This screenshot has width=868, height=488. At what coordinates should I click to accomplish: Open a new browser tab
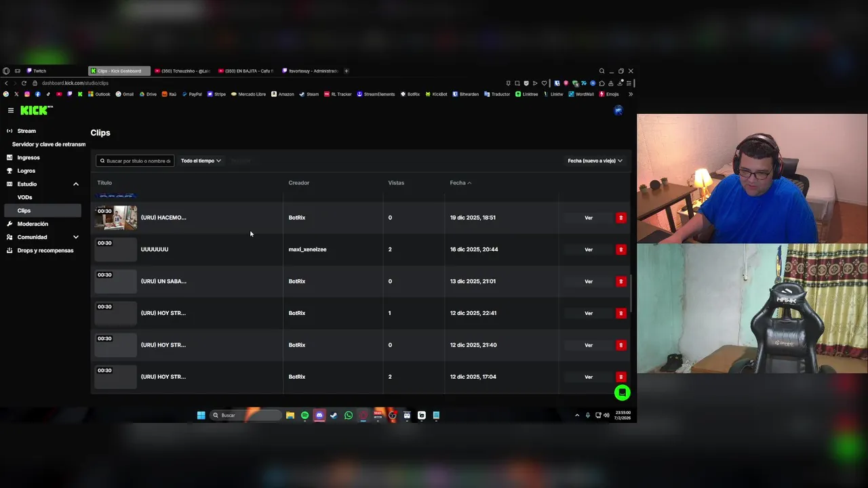tap(347, 70)
